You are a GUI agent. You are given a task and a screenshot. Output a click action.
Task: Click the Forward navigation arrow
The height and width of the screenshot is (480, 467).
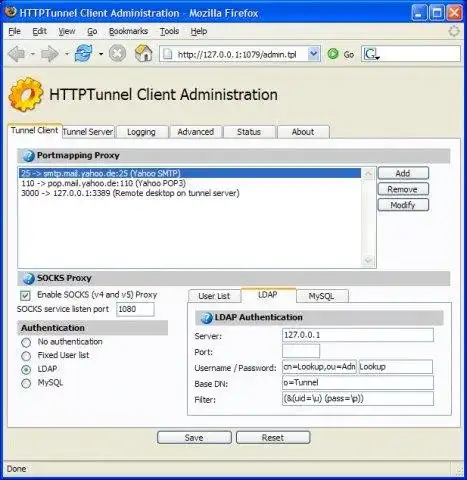click(x=49, y=54)
